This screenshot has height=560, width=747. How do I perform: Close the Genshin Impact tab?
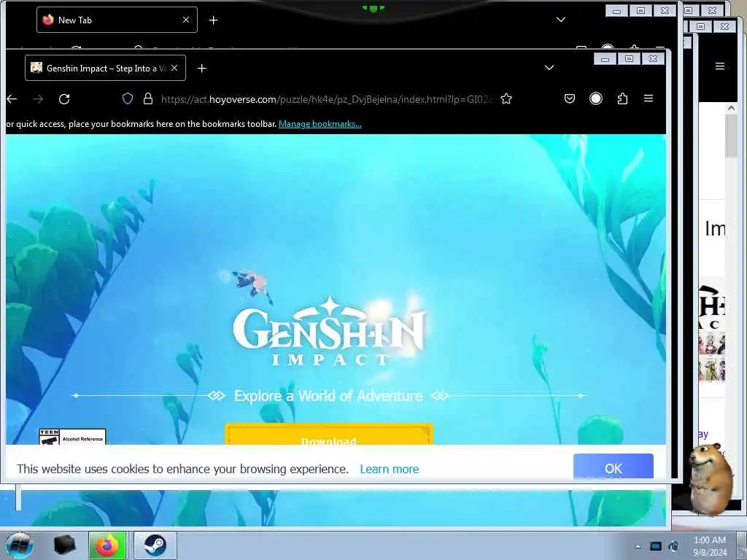coord(174,68)
